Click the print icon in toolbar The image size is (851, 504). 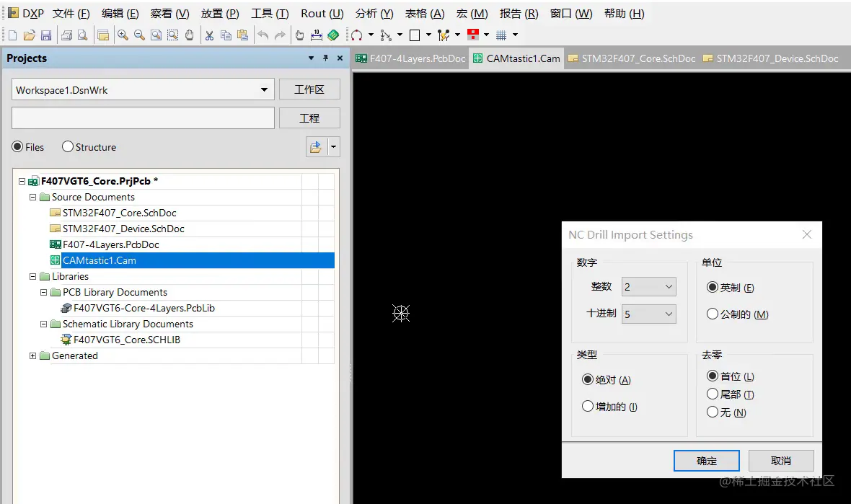(66, 35)
